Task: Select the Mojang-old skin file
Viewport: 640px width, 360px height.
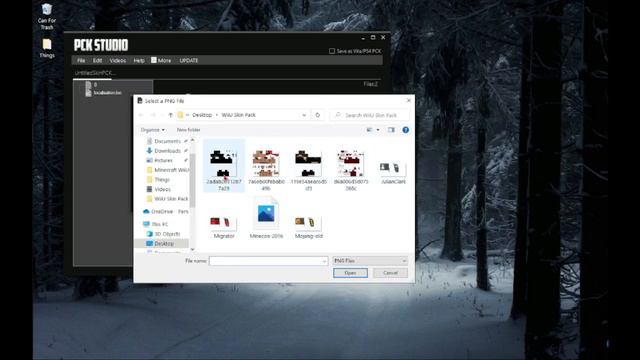Action: 309,227
